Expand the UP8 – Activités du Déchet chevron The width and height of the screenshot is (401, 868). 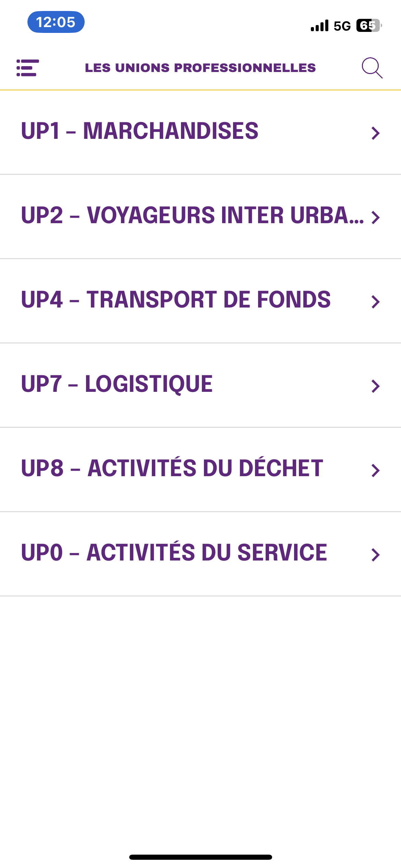[376, 470]
